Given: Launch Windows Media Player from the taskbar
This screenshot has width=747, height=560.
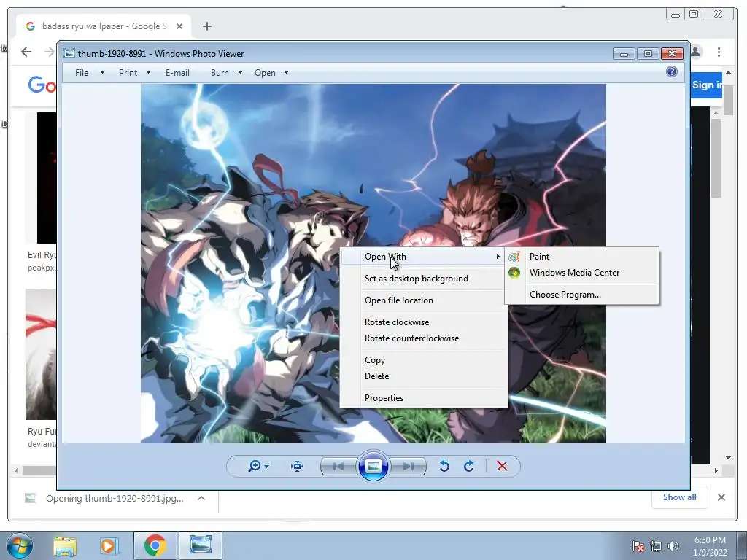Looking at the screenshot, I should point(108,545).
